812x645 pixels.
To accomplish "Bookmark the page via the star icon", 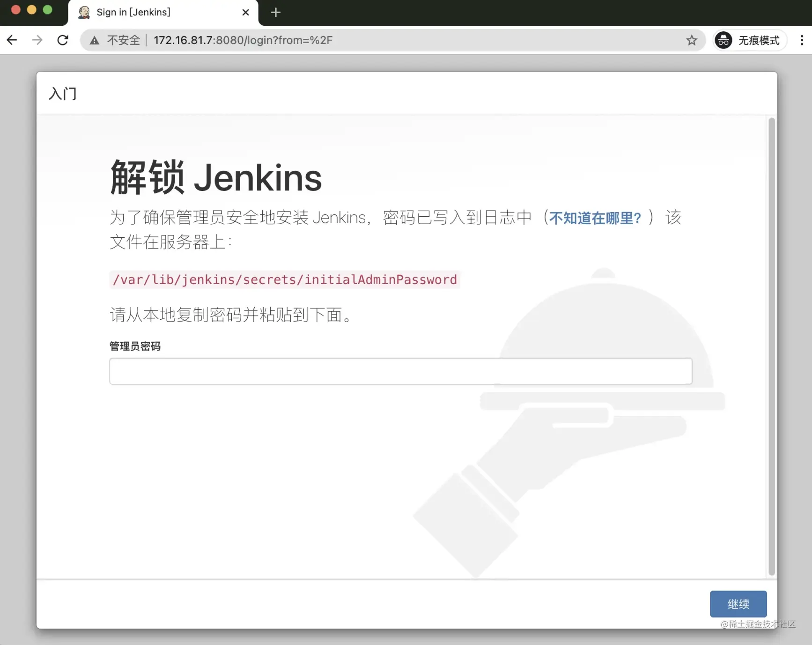I will [x=691, y=40].
